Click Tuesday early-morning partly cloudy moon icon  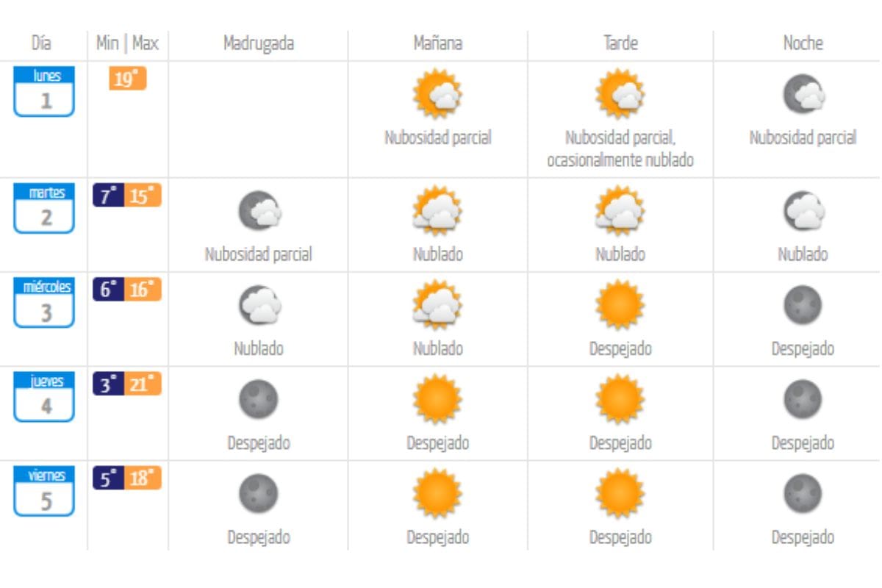[259, 212]
